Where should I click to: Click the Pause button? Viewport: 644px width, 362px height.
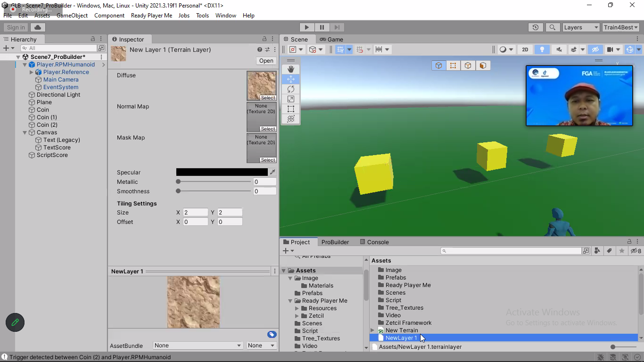coord(322,27)
